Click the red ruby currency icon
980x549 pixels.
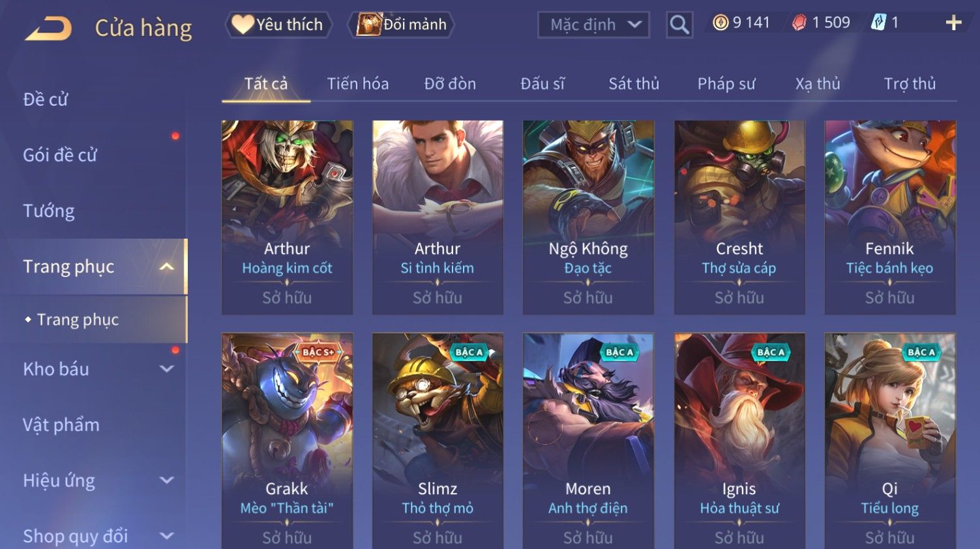coord(799,23)
